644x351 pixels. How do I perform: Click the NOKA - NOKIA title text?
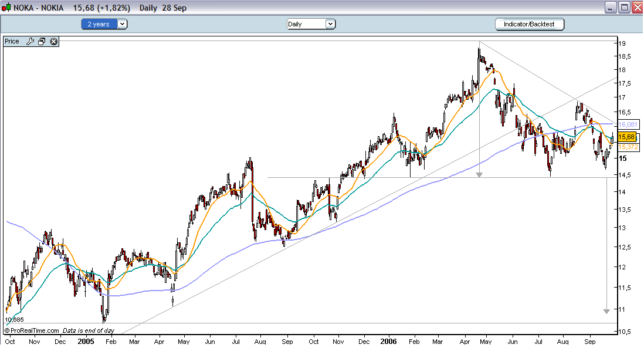(39, 8)
